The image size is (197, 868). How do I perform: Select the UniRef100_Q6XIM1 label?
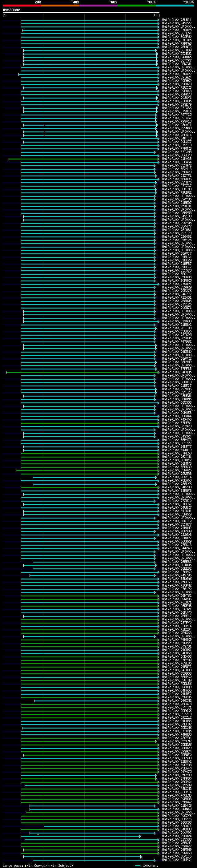[177, 457]
